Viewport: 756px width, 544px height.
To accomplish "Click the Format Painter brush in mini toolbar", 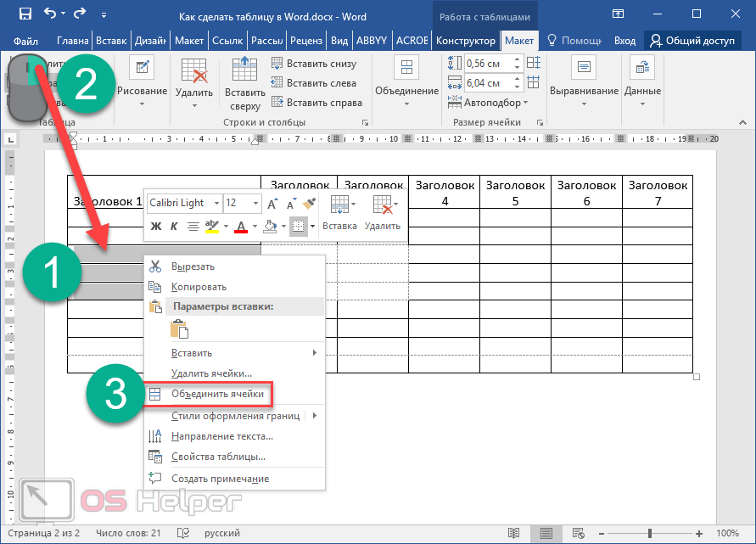I will pos(310,203).
